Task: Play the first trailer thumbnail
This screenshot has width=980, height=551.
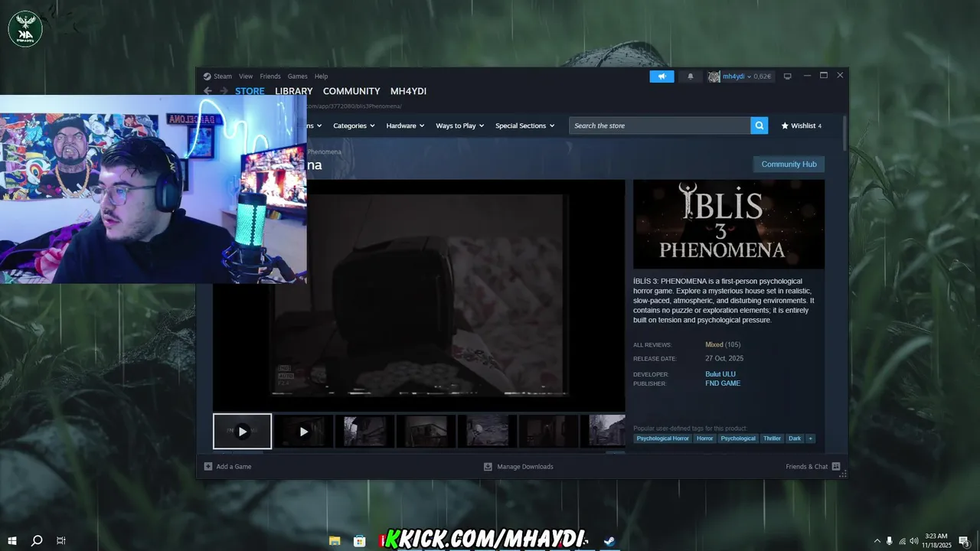Action: tap(242, 432)
